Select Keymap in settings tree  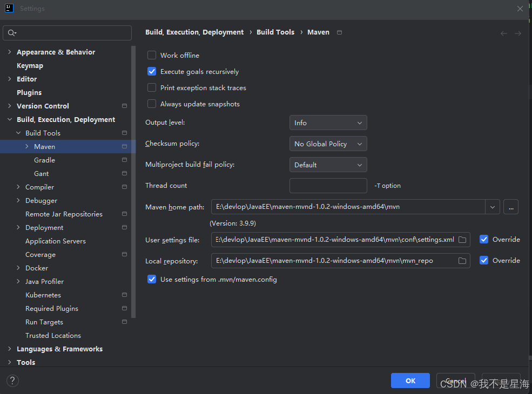[x=30, y=65]
